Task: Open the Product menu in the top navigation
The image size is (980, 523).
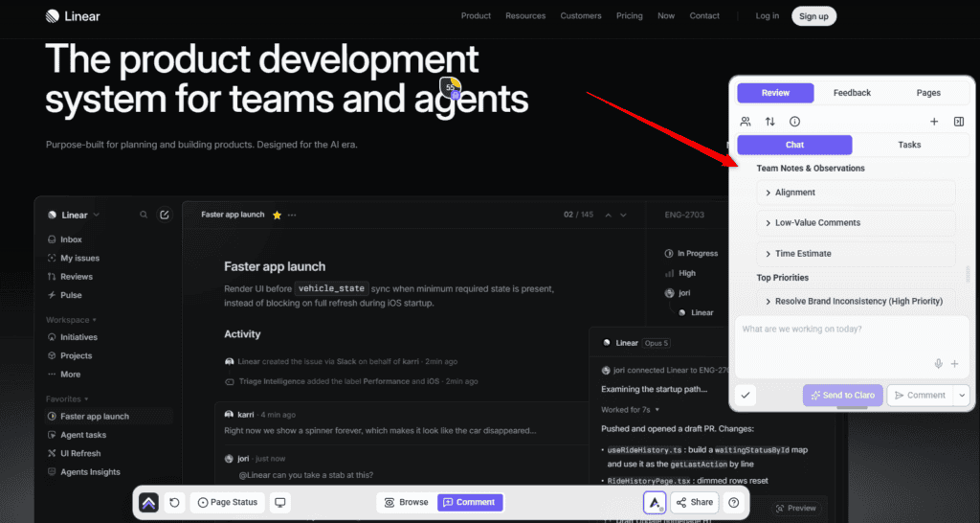Action: [476, 16]
